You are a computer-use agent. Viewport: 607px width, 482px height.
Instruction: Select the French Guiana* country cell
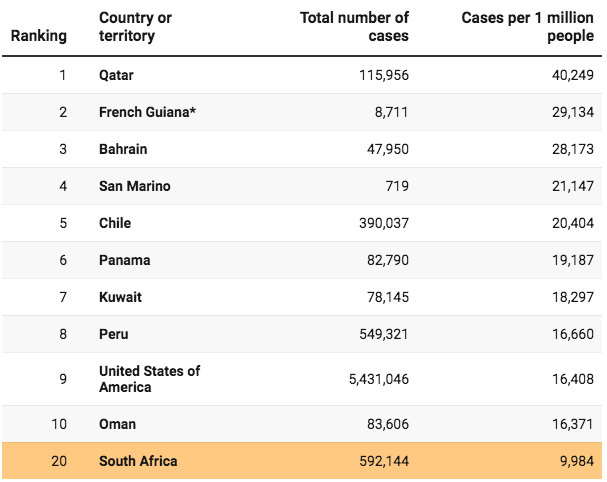point(147,112)
